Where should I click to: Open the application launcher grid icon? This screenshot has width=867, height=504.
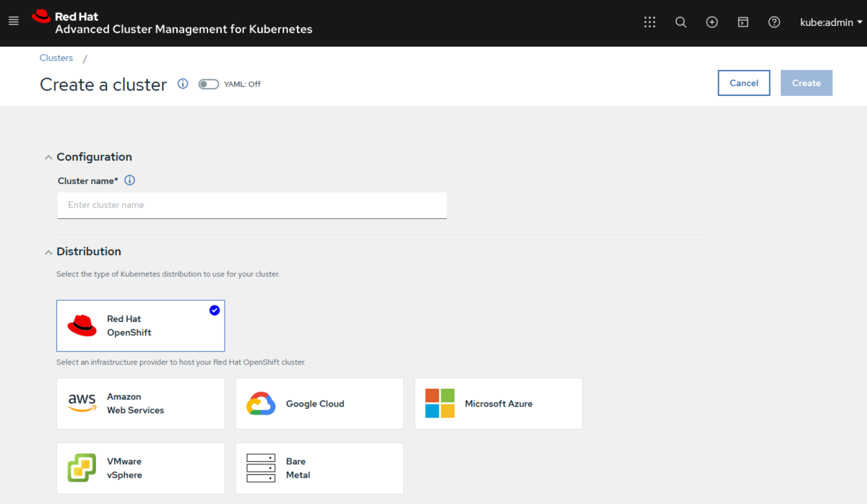[650, 22]
